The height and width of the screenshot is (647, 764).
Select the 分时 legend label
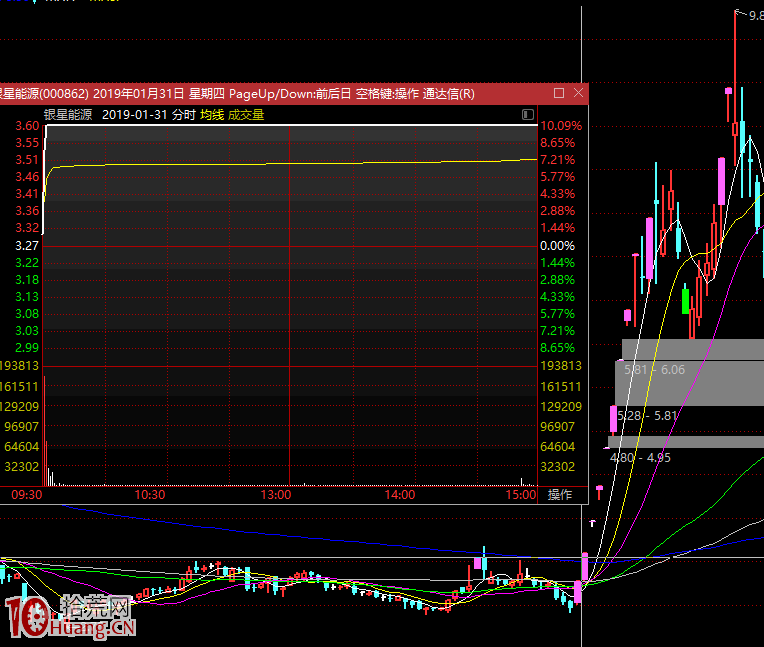point(183,115)
